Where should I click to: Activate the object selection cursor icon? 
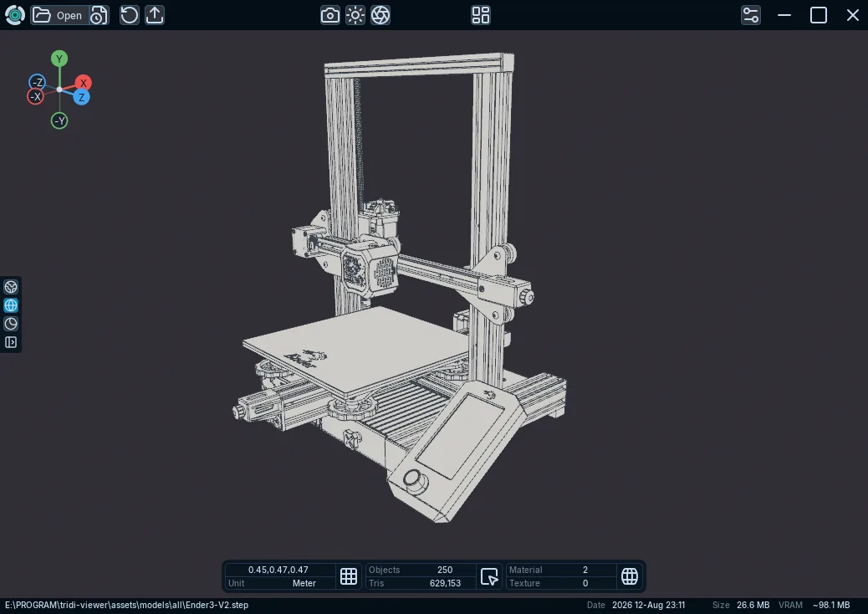click(x=489, y=576)
